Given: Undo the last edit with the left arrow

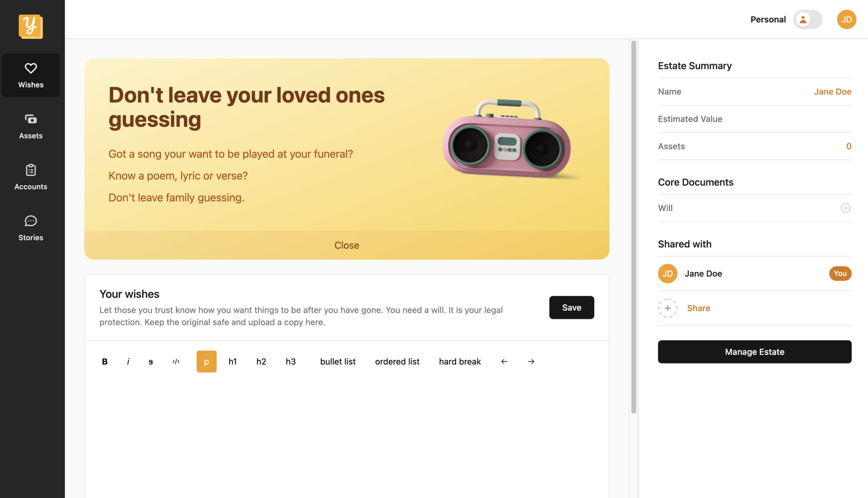Looking at the screenshot, I should 504,361.
